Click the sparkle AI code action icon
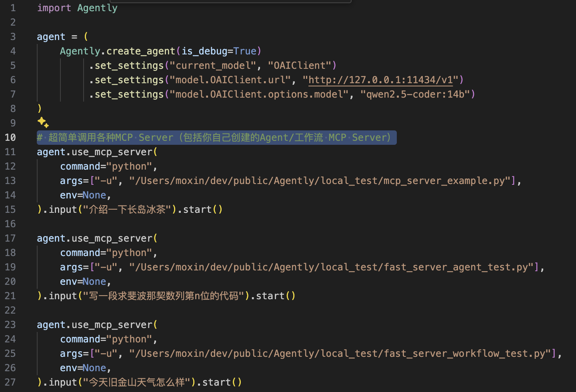This screenshot has height=392, width=576. pos(43,122)
